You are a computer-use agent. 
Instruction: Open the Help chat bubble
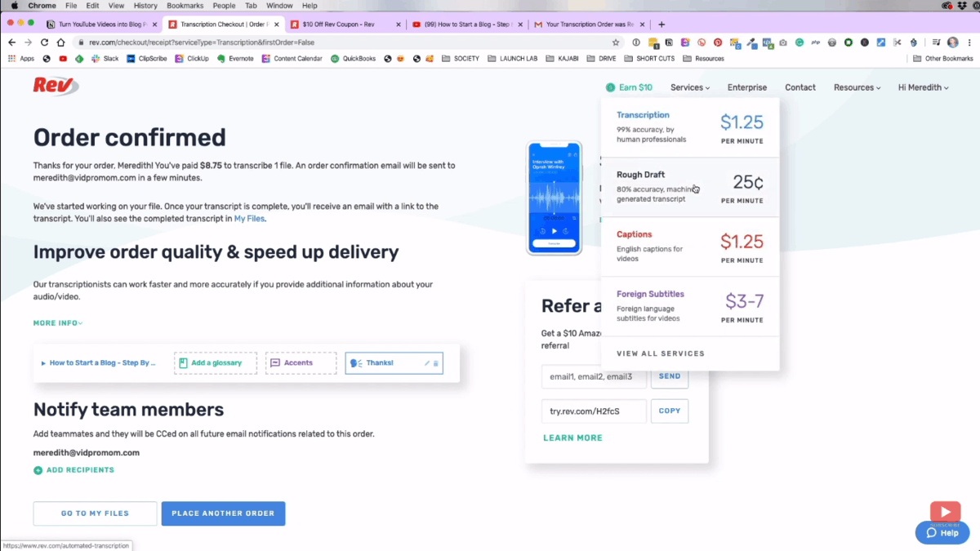tap(942, 533)
